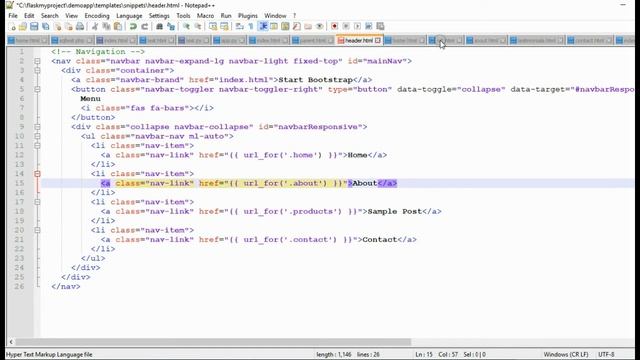Open Folder as Workspace icon
640x360 pixels.
point(308,27)
